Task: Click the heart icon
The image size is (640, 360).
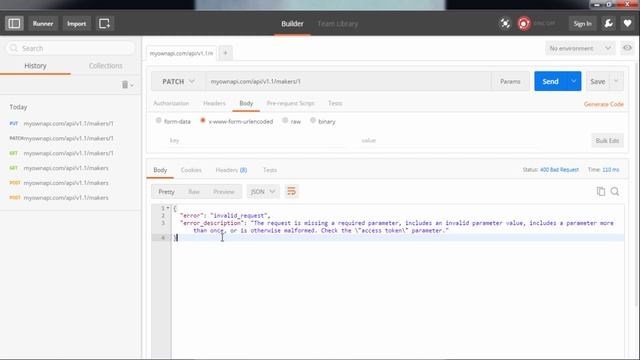Action: 627,24
